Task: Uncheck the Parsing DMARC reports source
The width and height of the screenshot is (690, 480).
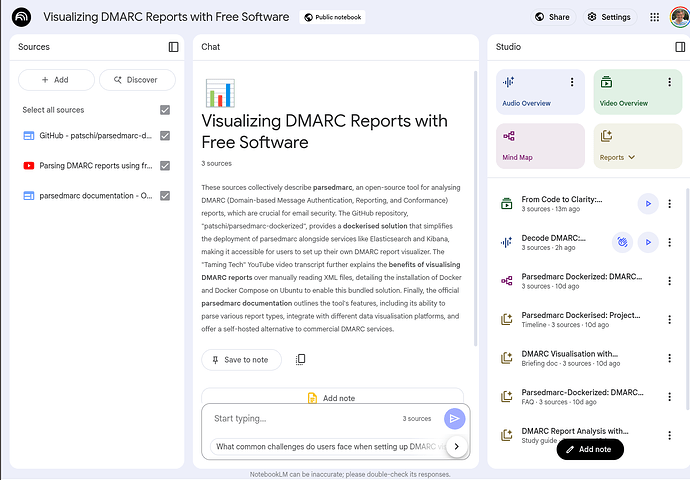Action: pos(165,165)
